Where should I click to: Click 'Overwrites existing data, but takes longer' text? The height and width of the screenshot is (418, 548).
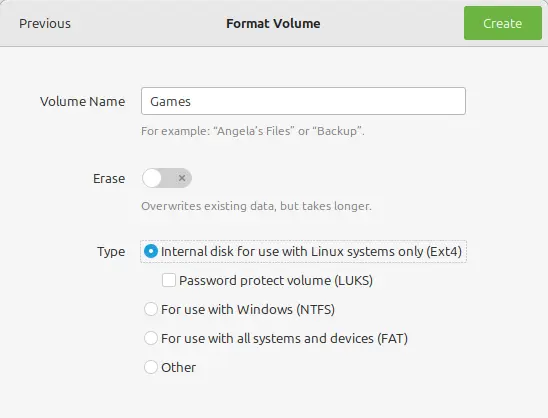click(x=256, y=206)
